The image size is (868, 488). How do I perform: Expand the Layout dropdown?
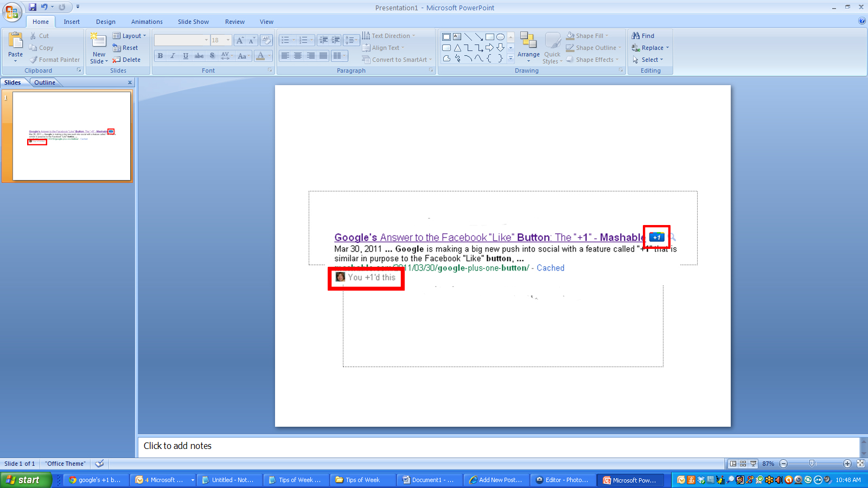[130, 36]
